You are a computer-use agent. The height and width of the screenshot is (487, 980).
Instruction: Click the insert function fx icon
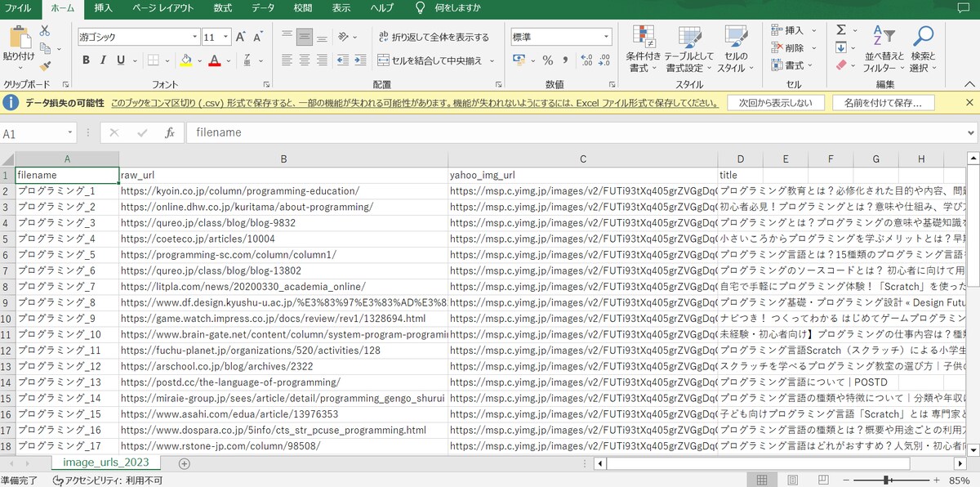[x=170, y=132]
